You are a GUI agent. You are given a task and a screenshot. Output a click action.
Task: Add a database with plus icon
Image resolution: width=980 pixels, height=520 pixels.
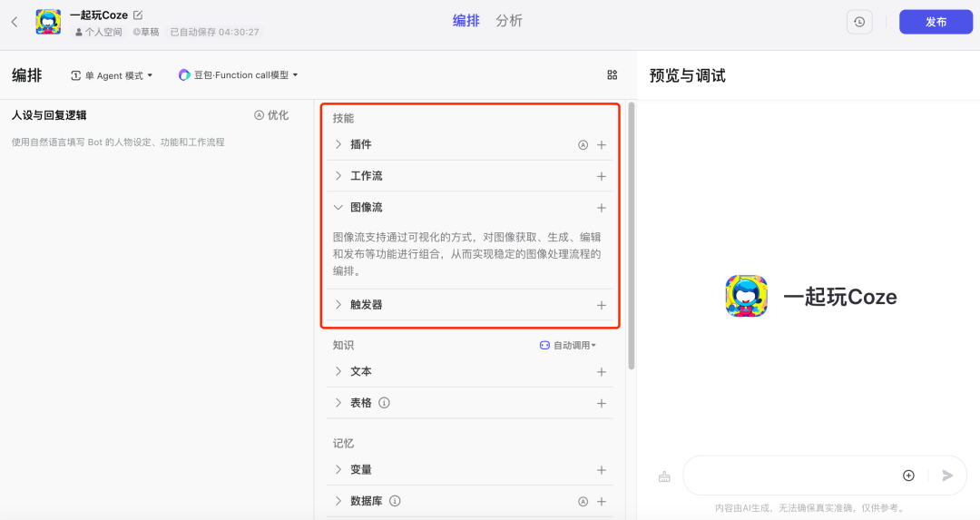[602, 501]
